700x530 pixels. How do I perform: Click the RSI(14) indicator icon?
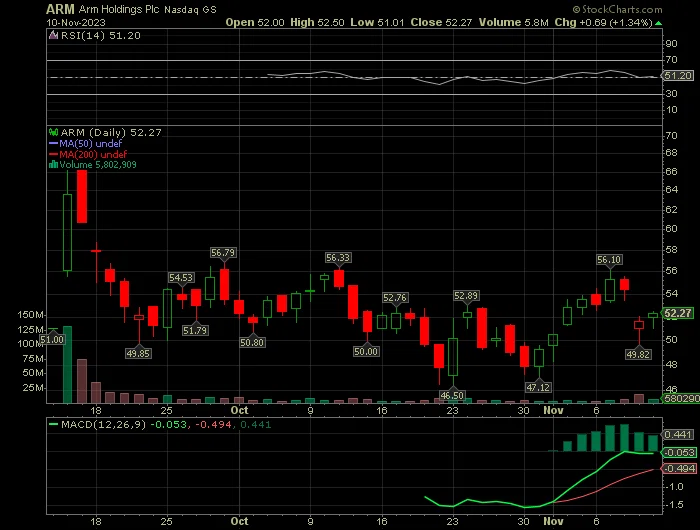pyautogui.click(x=53, y=35)
